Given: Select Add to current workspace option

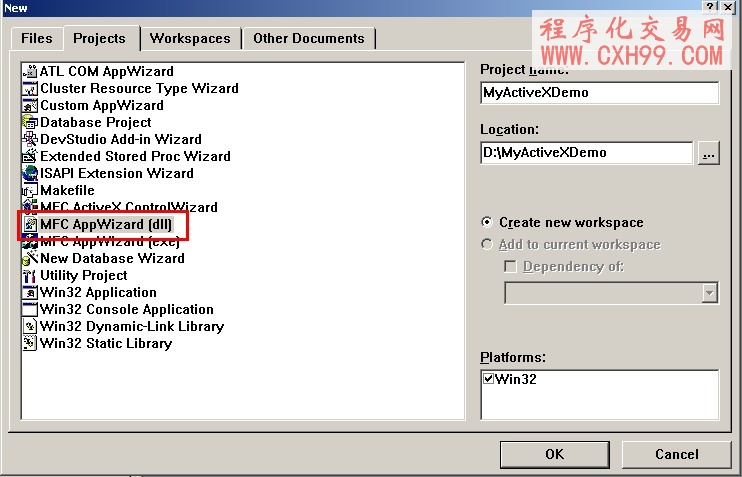Looking at the screenshot, I should click(x=487, y=244).
